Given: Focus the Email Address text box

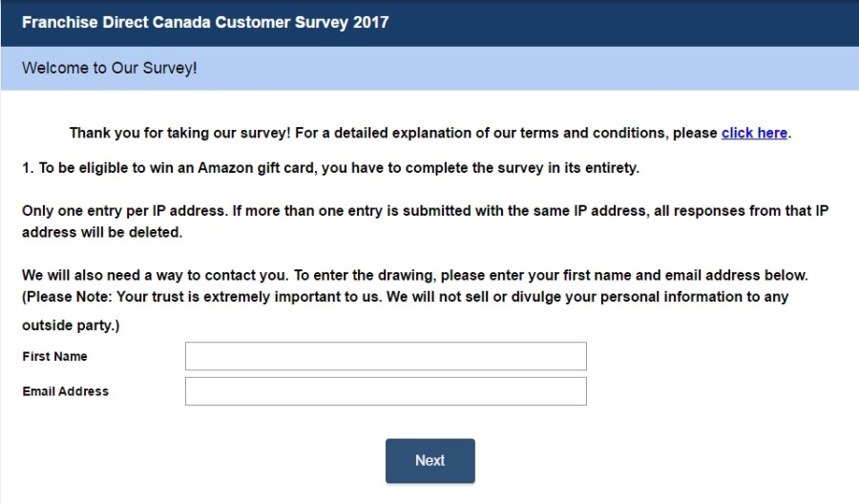Looking at the screenshot, I should click(386, 391).
